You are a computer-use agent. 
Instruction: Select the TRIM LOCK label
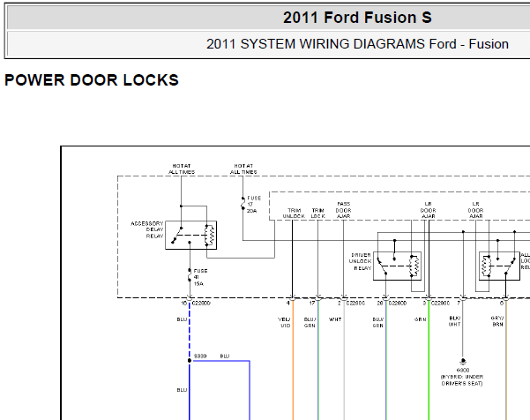(x=317, y=213)
